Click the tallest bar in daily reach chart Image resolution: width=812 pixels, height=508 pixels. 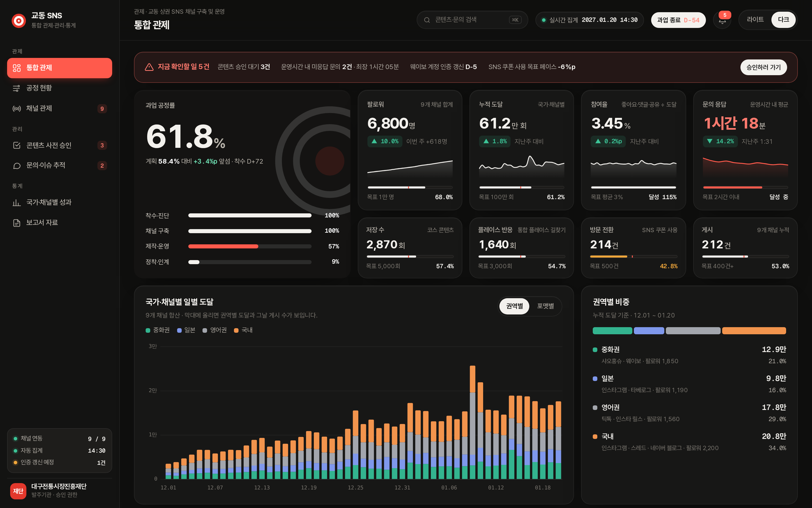[x=472, y=422]
